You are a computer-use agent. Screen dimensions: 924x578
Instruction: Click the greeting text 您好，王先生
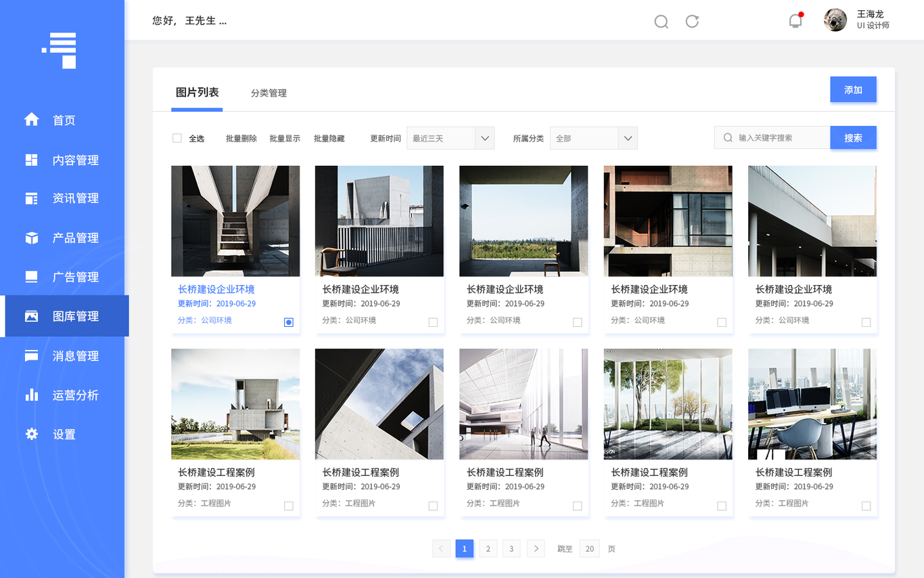tap(189, 20)
